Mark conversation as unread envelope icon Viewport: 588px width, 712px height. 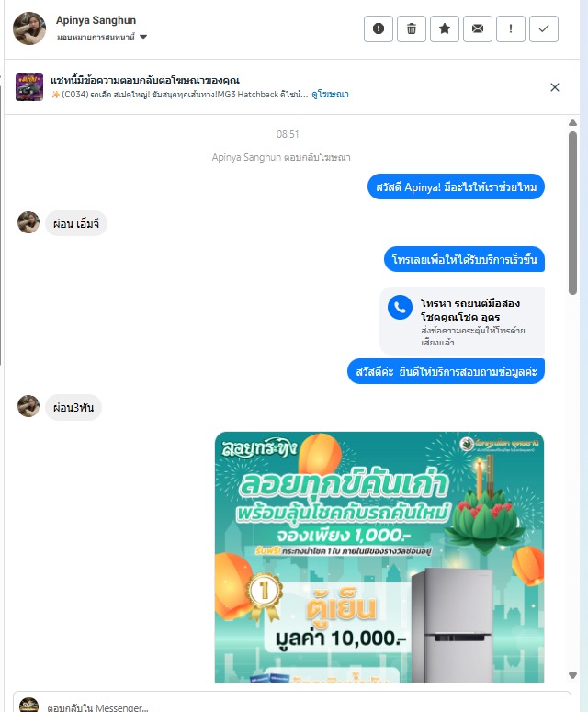point(478,28)
